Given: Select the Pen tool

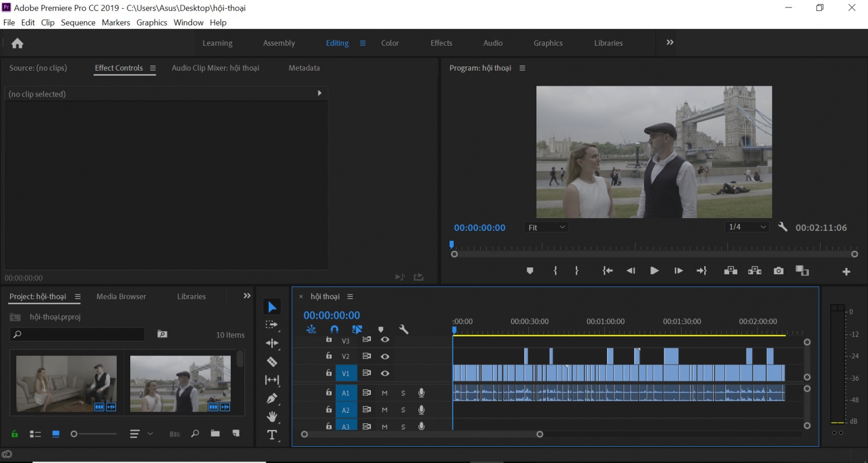Looking at the screenshot, I should click(272, 398).
